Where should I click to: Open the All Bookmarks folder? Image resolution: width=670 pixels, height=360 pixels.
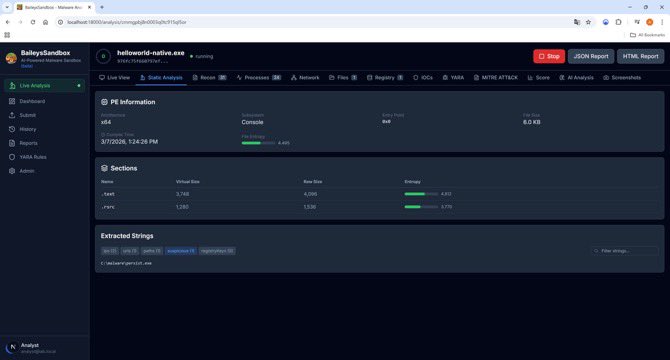point(647,35)
